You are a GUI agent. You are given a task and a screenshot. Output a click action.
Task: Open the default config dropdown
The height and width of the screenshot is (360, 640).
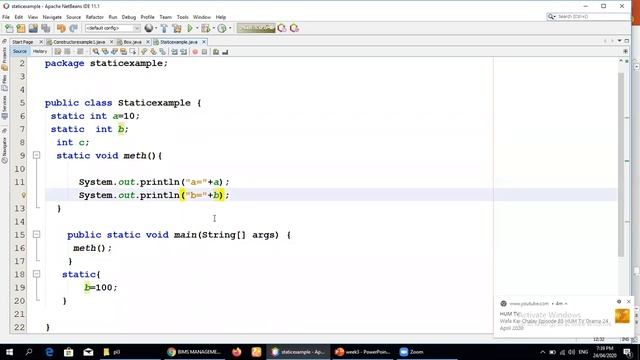112,28
